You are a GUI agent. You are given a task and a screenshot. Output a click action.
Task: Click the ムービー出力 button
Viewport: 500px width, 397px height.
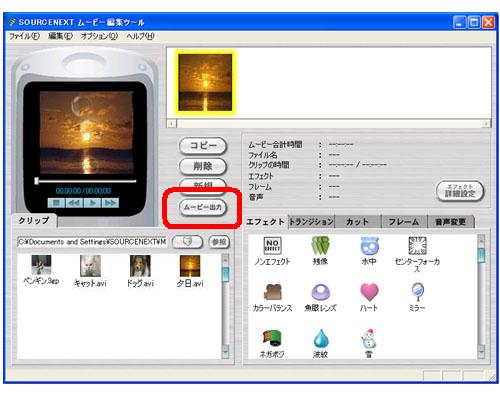tap(203, 207)
